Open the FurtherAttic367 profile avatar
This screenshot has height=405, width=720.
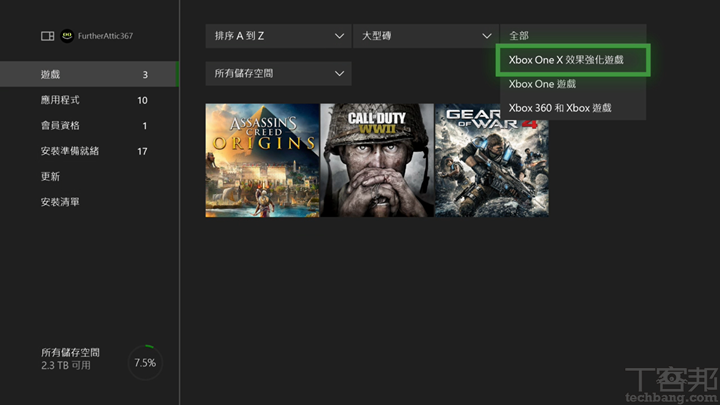[x=67, y=36]
